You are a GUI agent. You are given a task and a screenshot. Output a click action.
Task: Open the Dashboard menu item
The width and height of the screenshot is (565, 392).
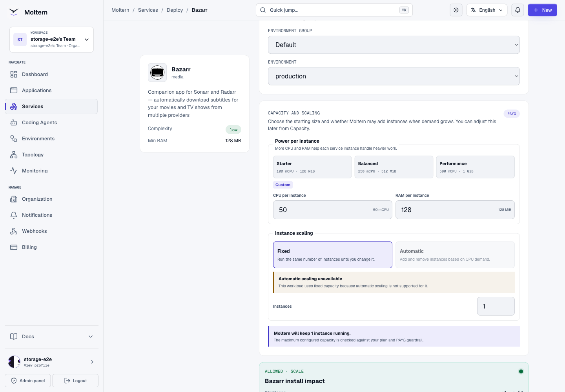51,74
